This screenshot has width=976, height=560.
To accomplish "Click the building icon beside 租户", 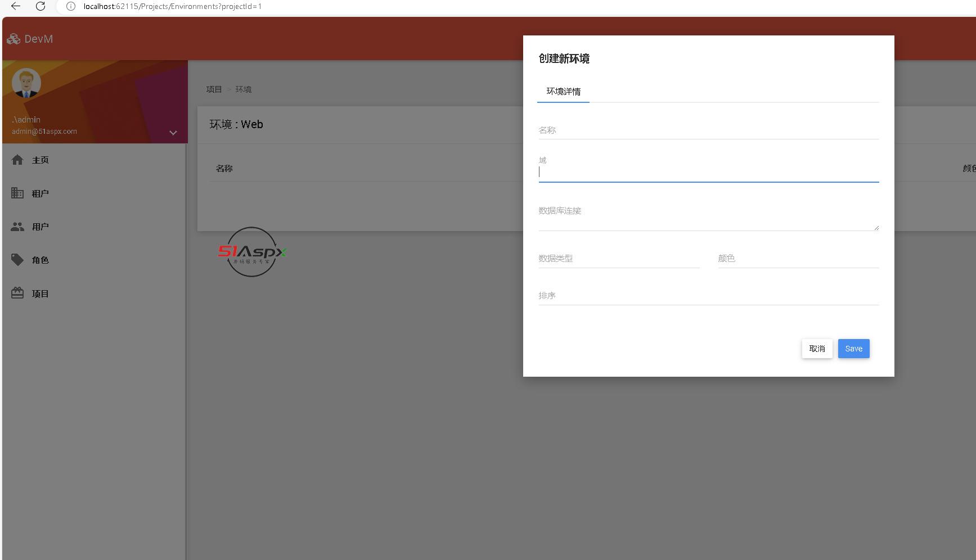I will click(x=17, y=193).
